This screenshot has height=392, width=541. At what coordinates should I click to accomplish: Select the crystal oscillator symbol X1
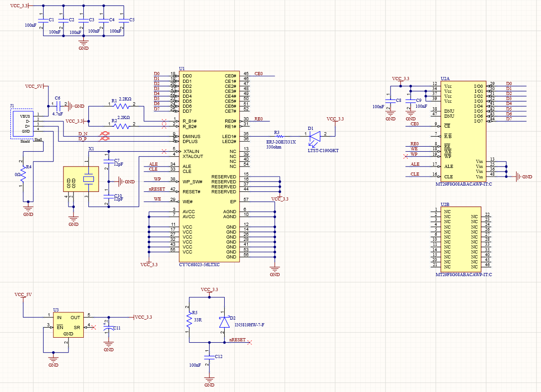(81, 180)
